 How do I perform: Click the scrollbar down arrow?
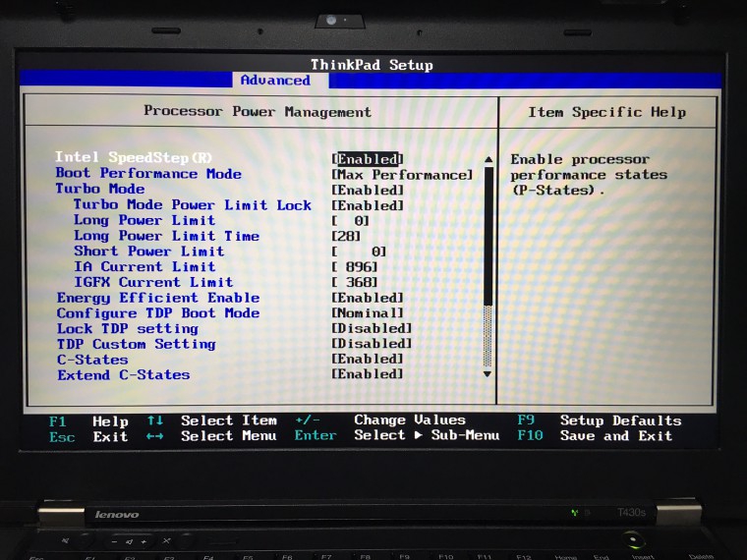(488, 374)
